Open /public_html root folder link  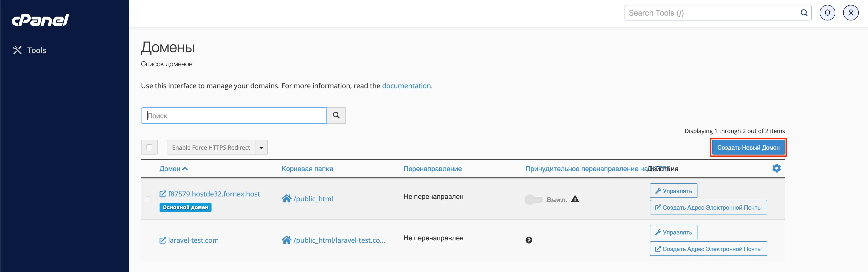tap(313, 199)
